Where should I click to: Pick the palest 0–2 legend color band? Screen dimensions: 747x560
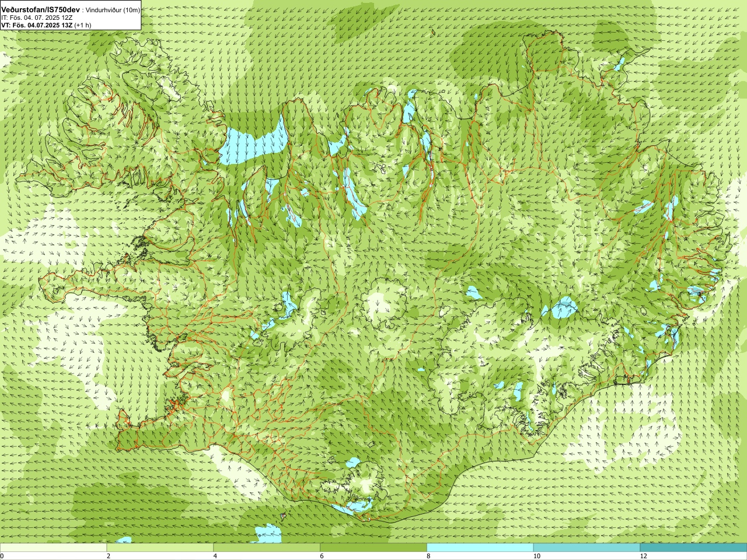tap(53, 548)
